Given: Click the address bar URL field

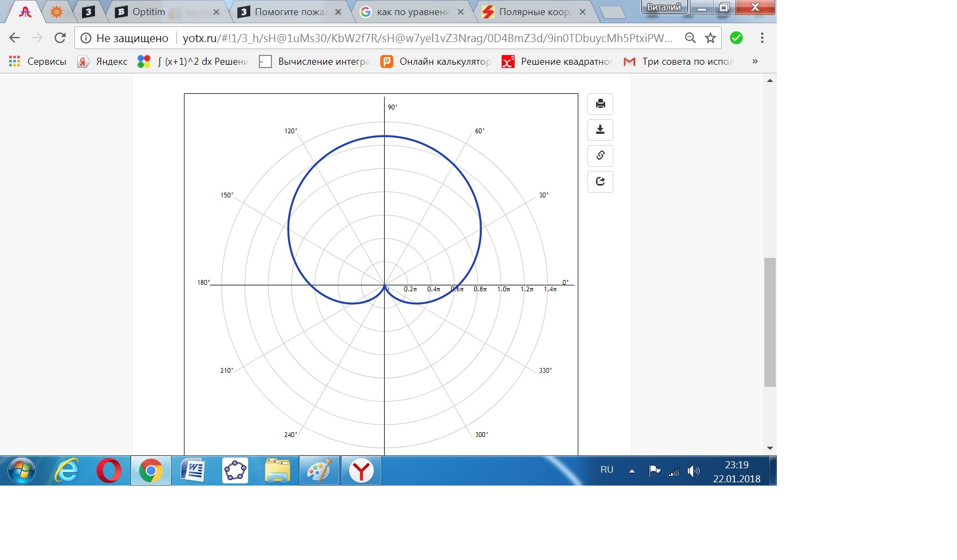Looking at the screenshot, I should tap(426, 38).
